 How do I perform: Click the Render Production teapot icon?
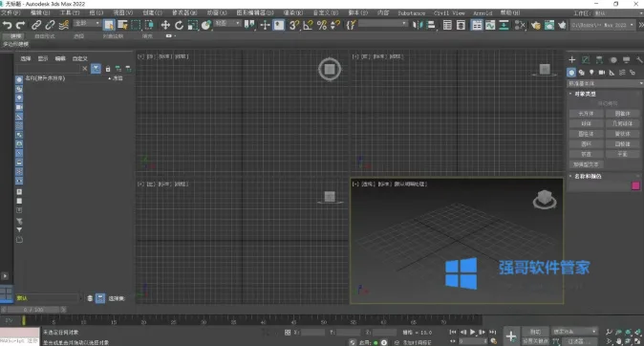562,25
